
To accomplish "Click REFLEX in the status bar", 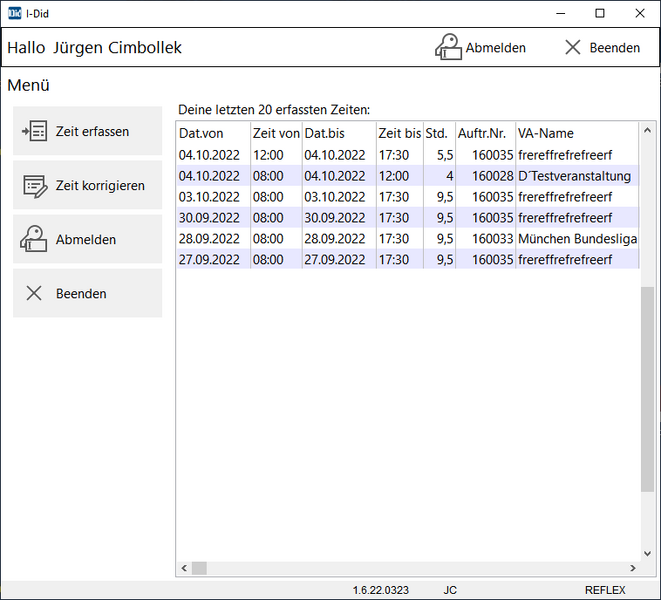I will click(x=605, y=590).
